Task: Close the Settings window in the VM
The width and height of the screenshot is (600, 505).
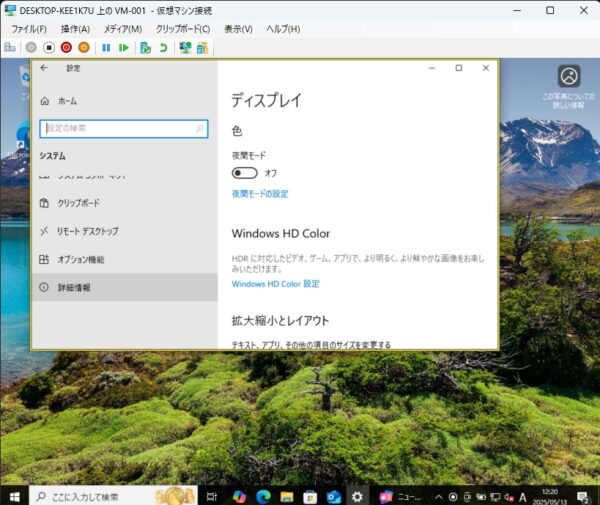Action: (486, 68)
